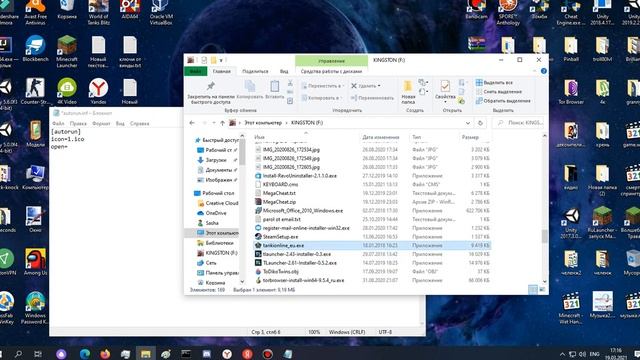Click Pin to Quick Access ribbon icon
640x360 pixels.
click(x=211, y=86)
